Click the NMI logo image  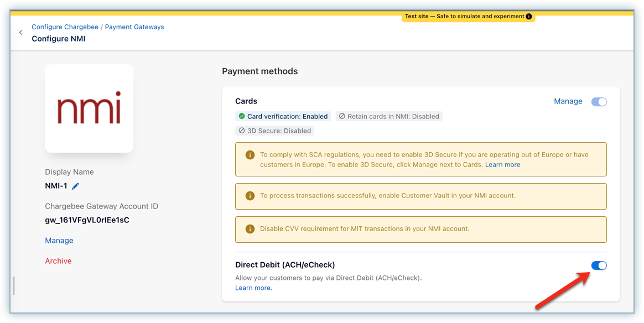89,108
